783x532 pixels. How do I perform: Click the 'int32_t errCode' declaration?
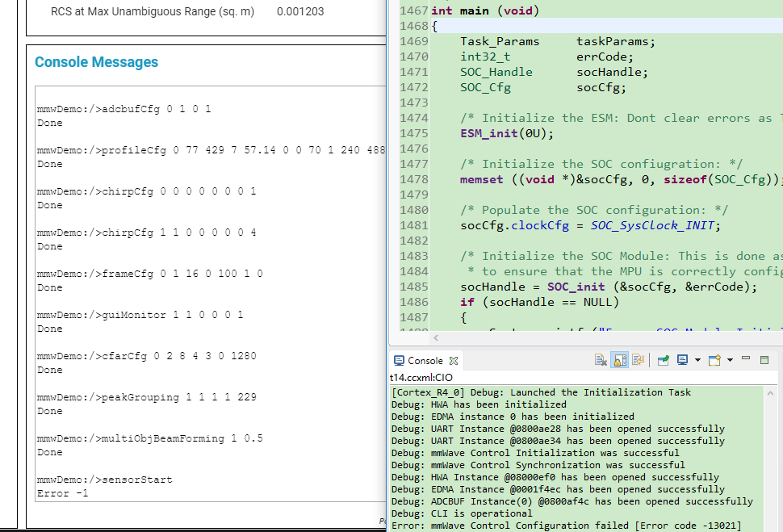tap(546, 57)
